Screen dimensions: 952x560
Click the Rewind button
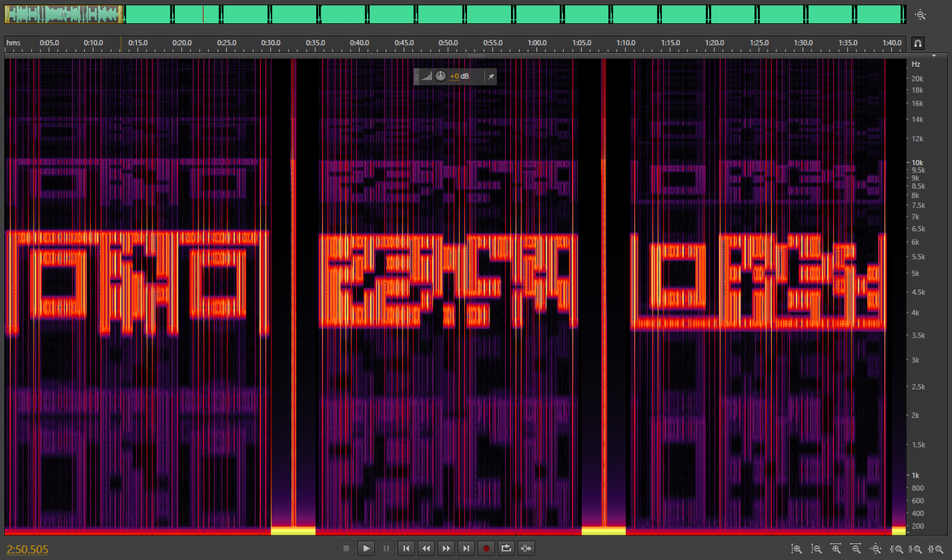pos(426,549)
